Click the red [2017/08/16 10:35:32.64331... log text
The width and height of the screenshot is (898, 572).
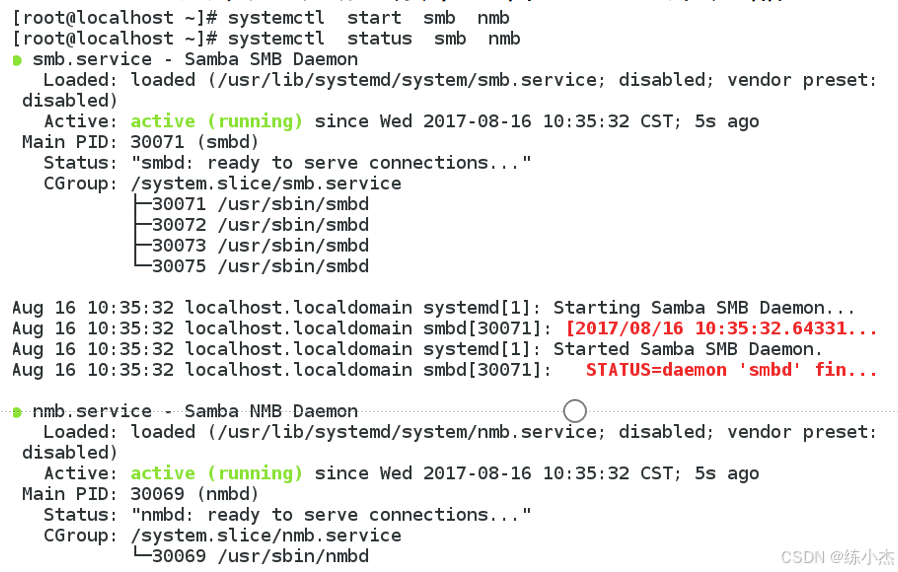[x=722, y=329]
